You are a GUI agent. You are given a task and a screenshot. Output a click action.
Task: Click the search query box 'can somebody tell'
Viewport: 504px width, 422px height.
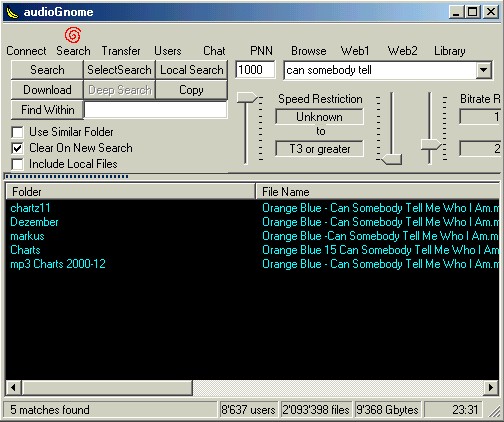pyautogui.click(x=380, y=70)
